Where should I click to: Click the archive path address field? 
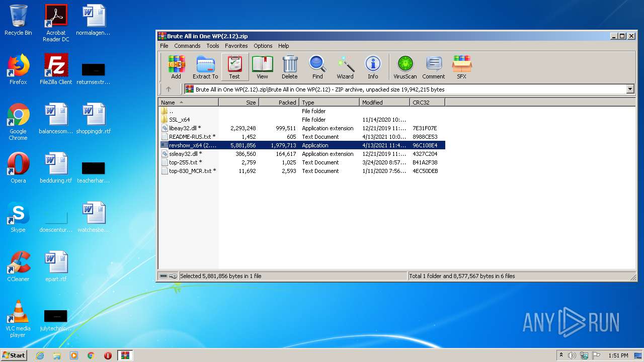click(x=405, y=89)
